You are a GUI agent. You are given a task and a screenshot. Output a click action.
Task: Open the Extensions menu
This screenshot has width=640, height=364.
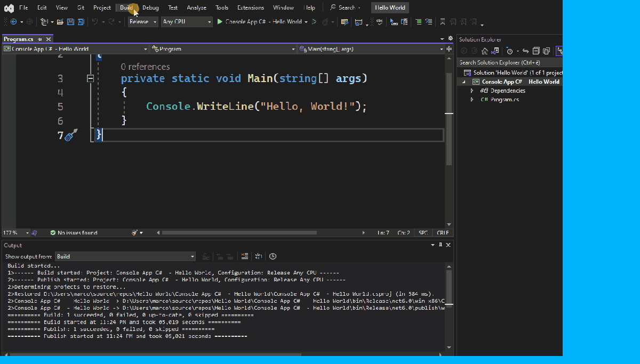coord(251,7)
